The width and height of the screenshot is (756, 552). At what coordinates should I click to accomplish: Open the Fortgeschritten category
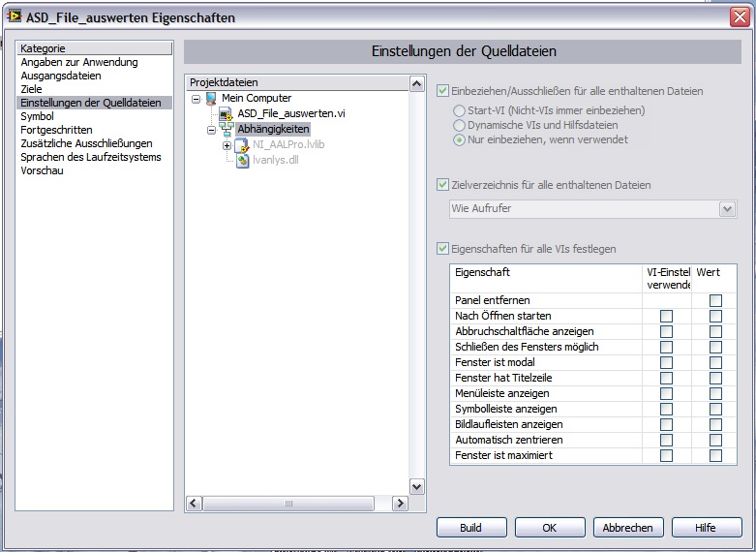point(94,130)
